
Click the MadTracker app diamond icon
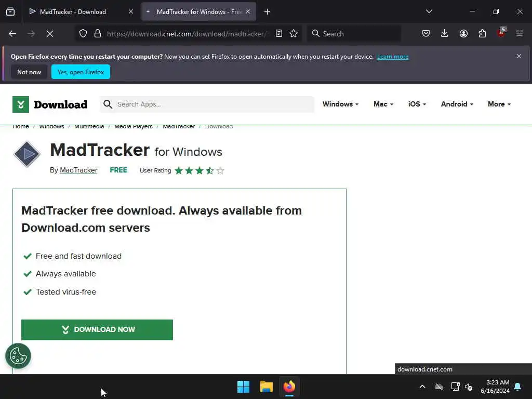(27, 154)
